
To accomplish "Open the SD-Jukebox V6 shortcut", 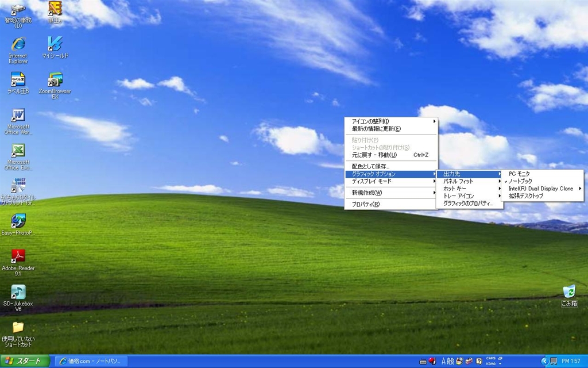I will 18,298.
